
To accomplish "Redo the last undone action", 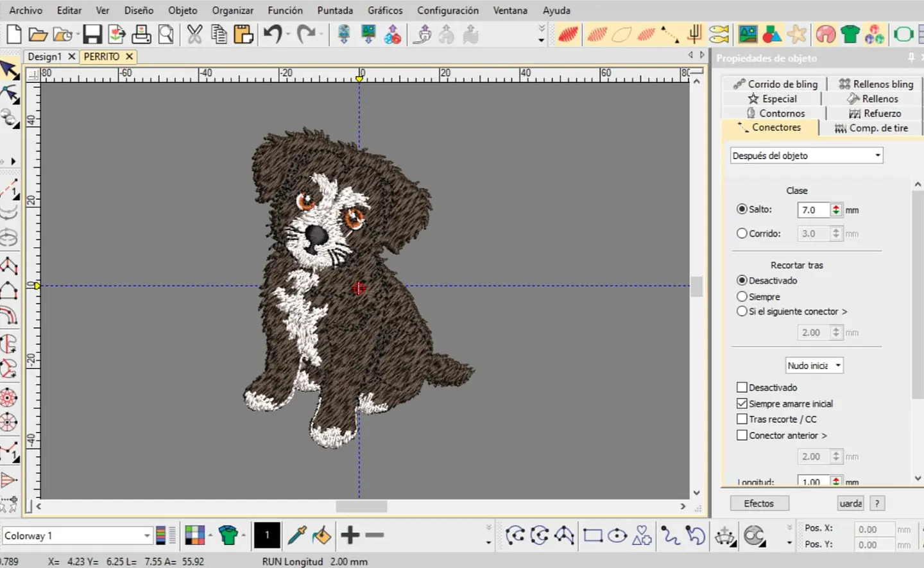I will coord(306,34).
